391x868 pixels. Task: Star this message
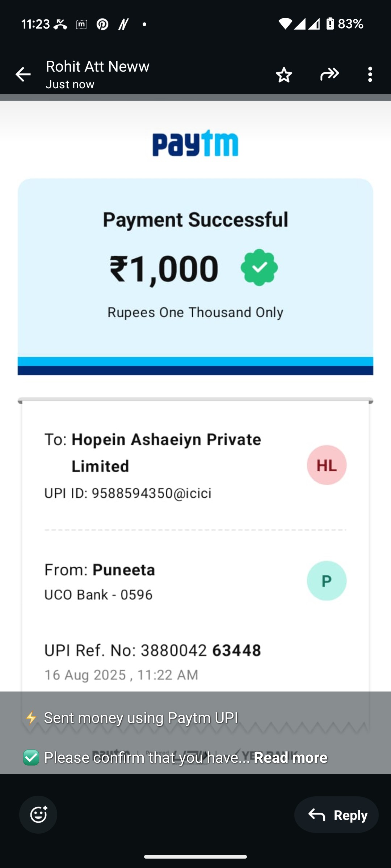tap(284, 75)
